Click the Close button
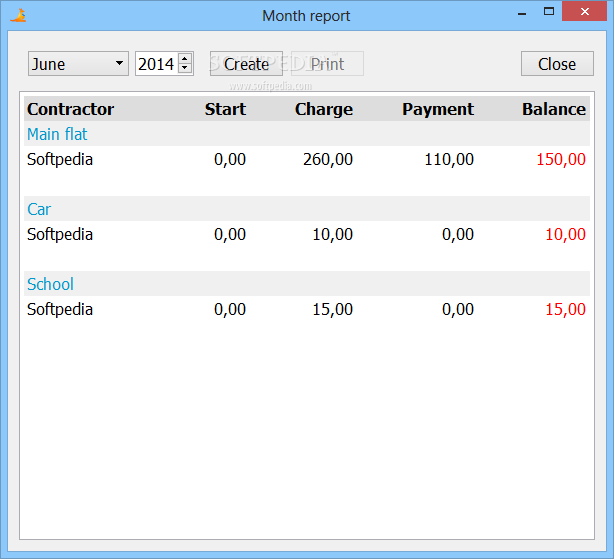This screenshot has height=559, width=614. tap(557, 63)
